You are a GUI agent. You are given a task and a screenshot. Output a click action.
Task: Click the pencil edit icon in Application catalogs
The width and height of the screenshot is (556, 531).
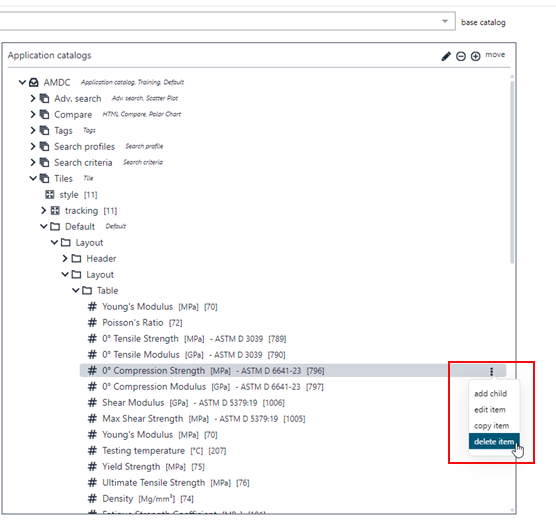[446, 56]
